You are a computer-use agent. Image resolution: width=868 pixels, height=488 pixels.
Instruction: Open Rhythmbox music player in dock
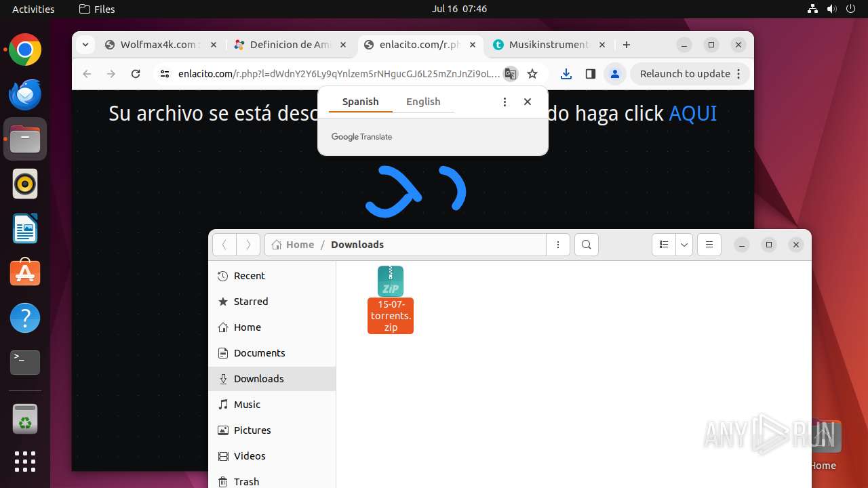(x=25, y=184)
